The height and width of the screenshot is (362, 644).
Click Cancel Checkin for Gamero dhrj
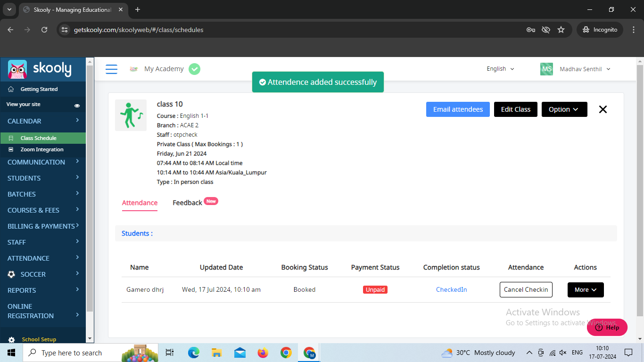[x=526, y=290]
